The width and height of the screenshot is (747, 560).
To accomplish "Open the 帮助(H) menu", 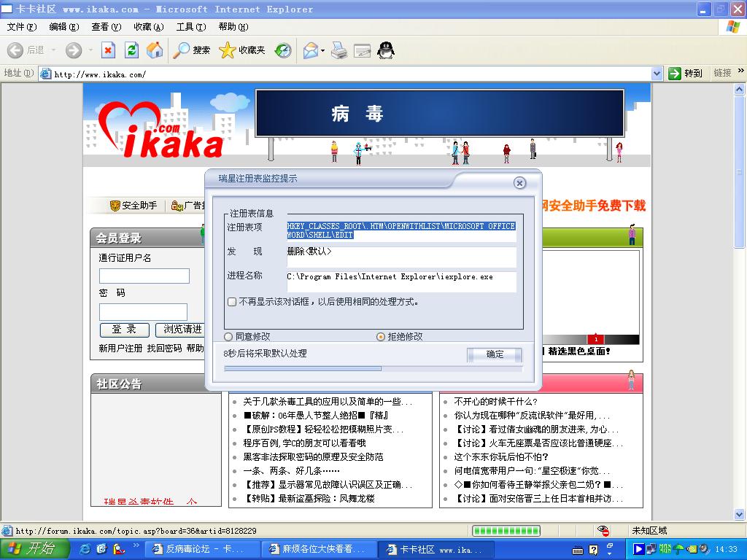I will click(x=233, y=27).
